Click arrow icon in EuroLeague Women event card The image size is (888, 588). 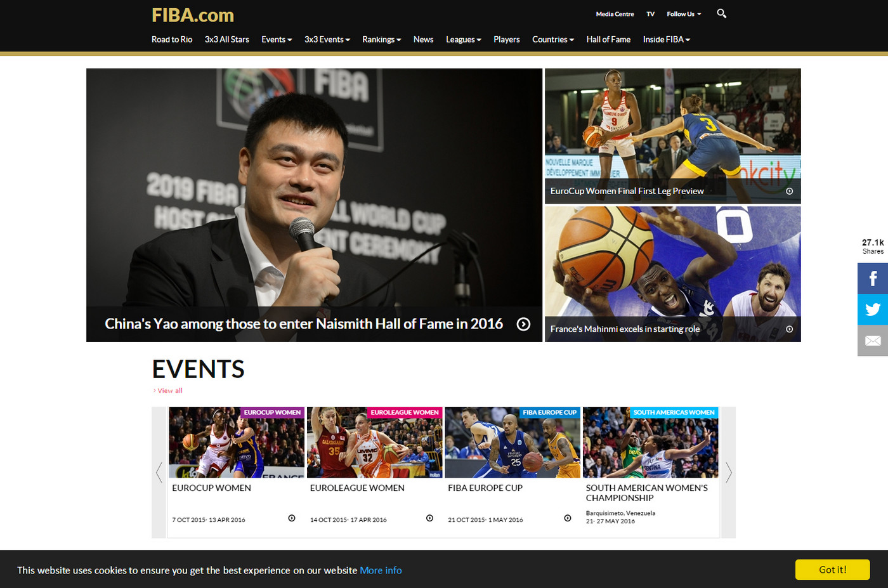[x=429, y=518]
